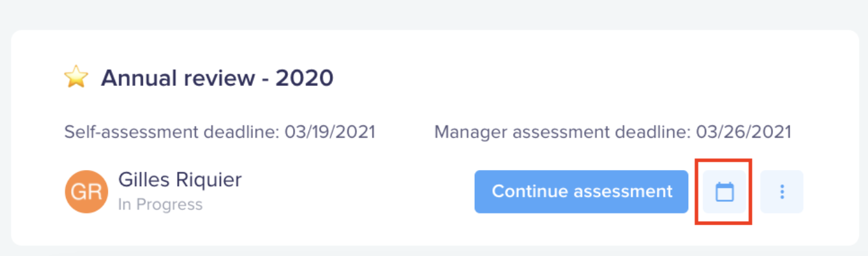Schedule a meeting via the calendar button
This screenshot has height=256, width=868.
pyautogui.click(x=724, y=191)
